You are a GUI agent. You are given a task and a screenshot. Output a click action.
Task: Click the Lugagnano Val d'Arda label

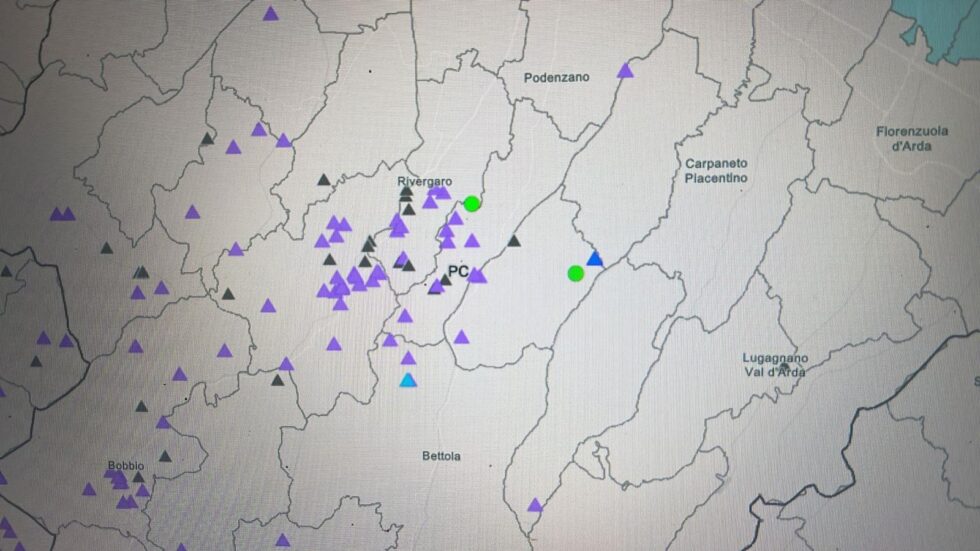tap(775, 365)
